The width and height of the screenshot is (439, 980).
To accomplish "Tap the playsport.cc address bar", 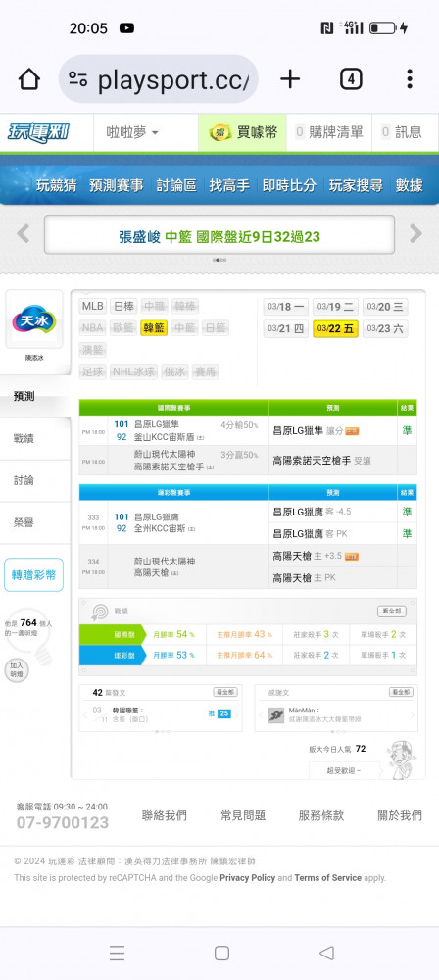I will [158, 78].
